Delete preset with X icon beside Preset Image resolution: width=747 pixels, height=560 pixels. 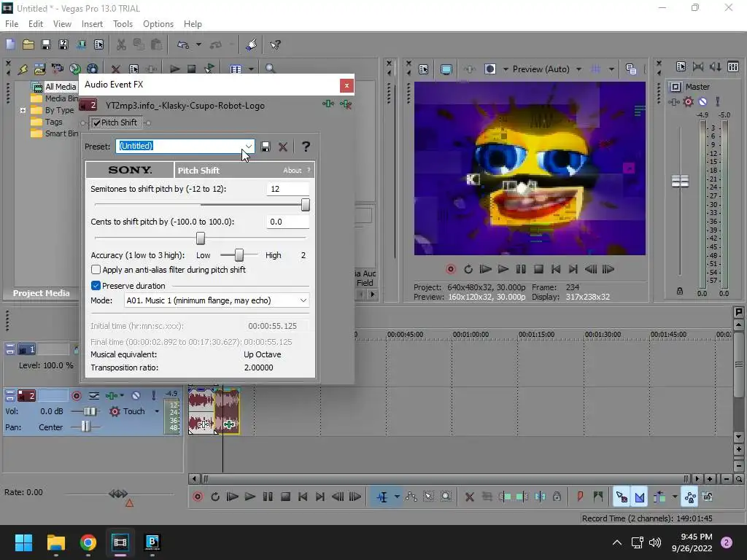pos(283,147)
